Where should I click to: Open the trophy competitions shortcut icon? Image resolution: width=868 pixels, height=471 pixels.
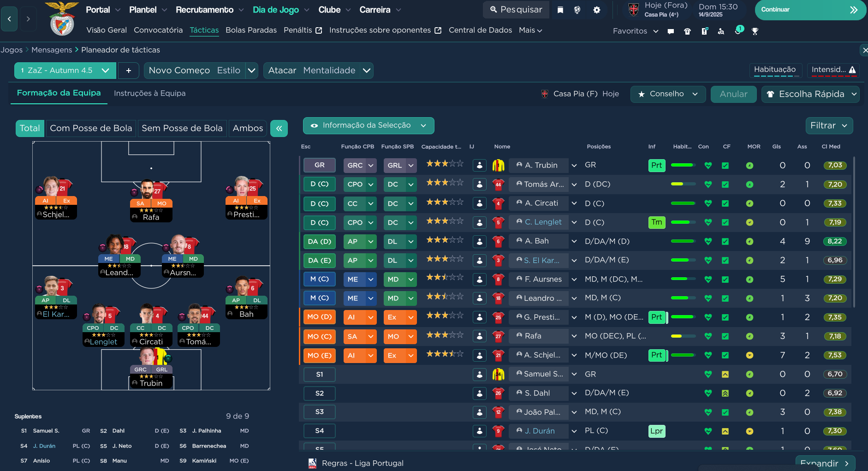tap(755, 31)
